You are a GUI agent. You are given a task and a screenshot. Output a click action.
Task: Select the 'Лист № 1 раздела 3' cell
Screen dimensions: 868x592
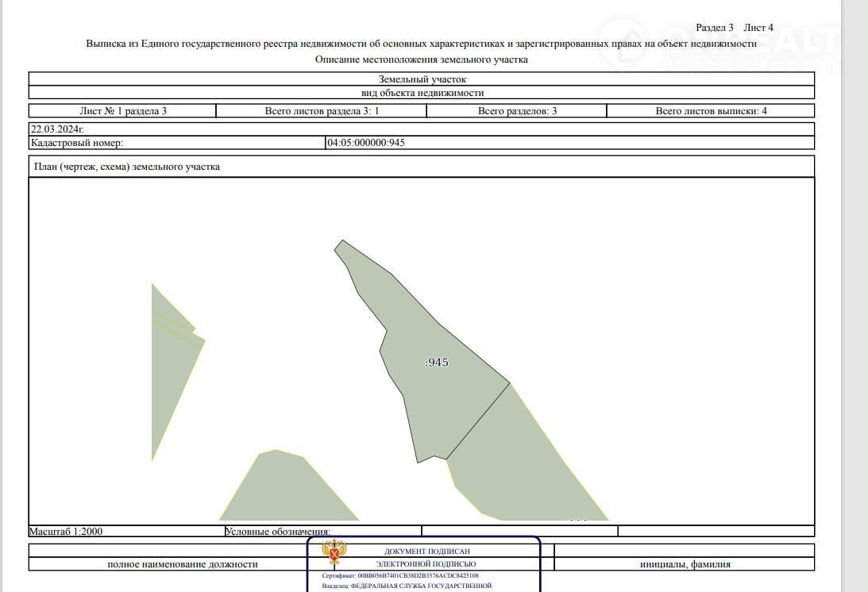tap(123, 111)
